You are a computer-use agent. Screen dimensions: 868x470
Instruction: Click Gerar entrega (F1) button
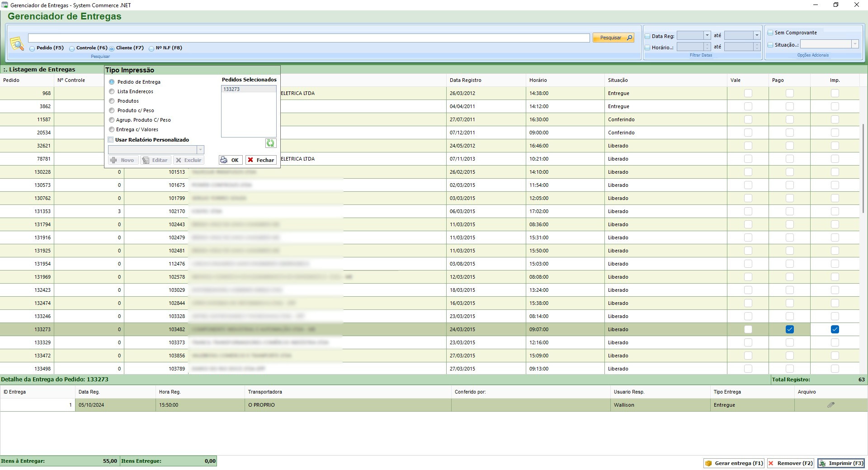[x=734, y=463]
